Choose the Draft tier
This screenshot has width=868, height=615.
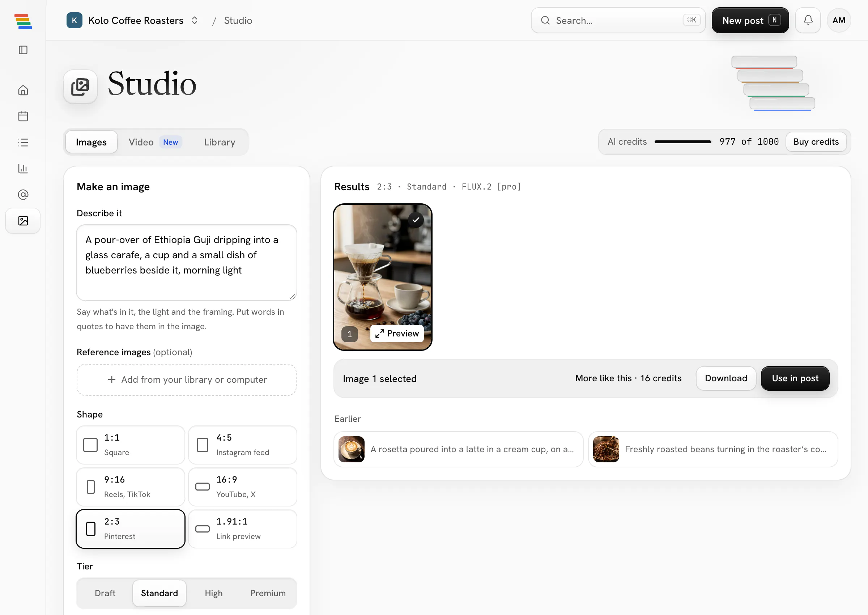point(105,593)
